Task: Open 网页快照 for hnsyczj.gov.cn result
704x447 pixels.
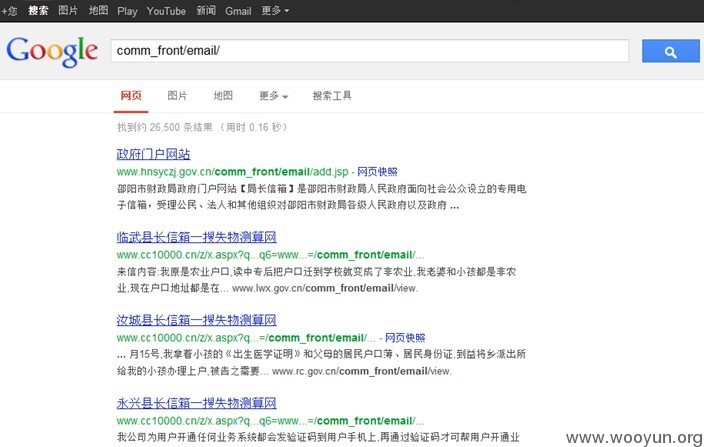Action: (x=377, y=172)
